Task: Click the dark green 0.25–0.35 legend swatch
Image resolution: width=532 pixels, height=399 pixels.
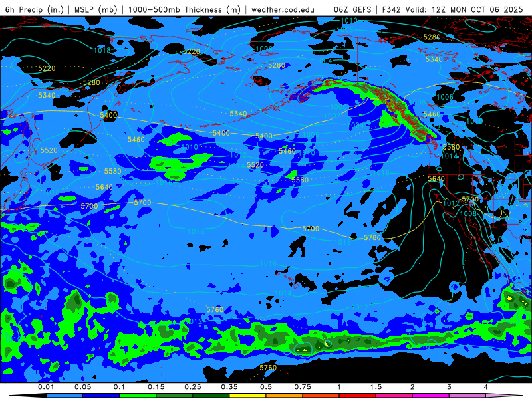Action: coord(211,396)
